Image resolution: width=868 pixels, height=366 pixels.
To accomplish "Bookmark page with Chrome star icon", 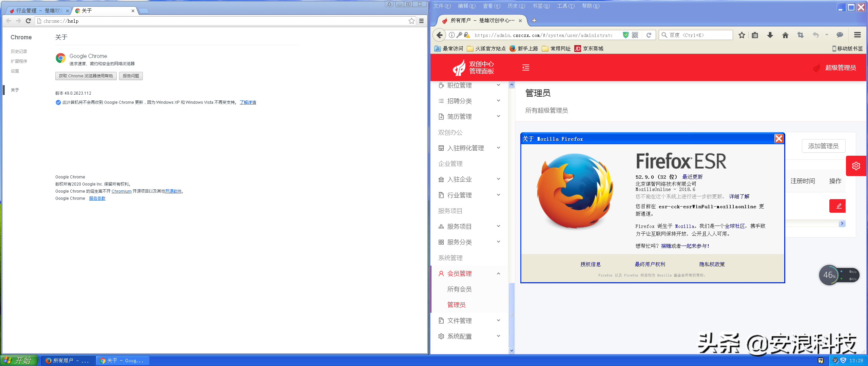I will coord(411,21).
